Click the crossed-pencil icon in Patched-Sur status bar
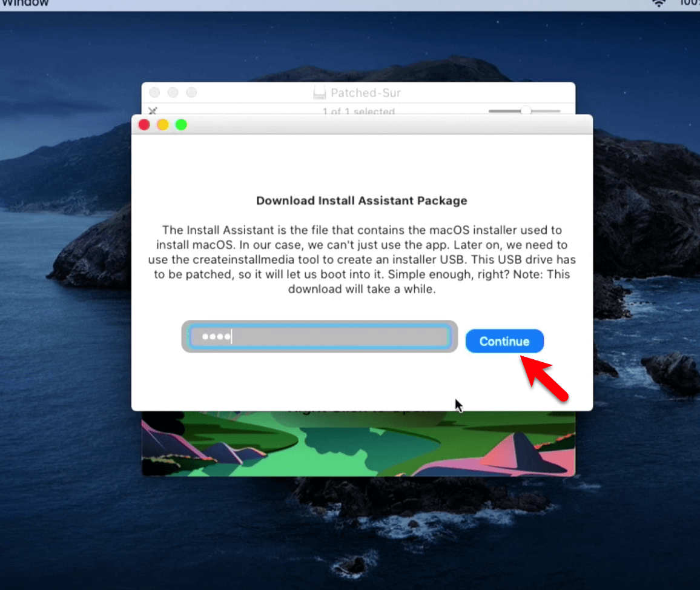Viewport: 700px width, 590px height. pos(153,110)
